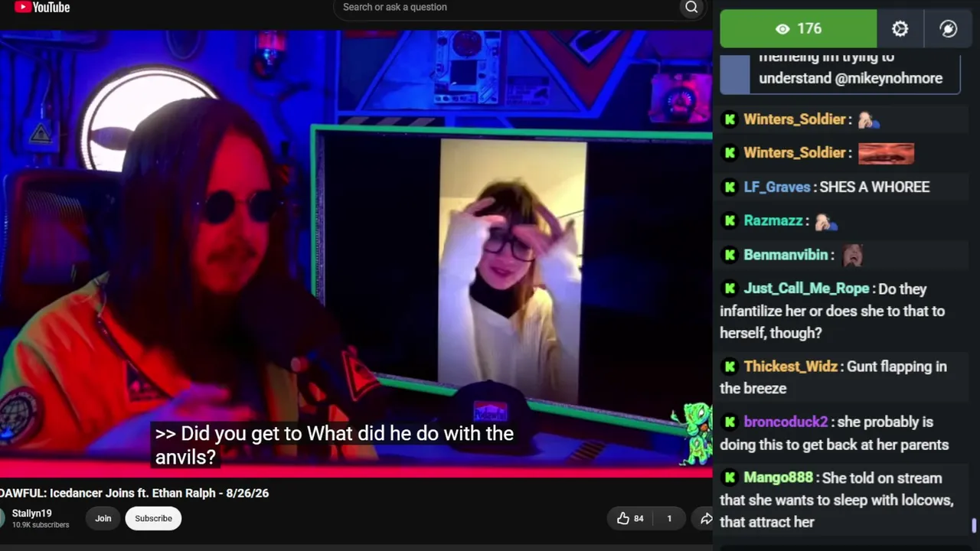Screen dimensions: 980x551
Task: Click the emote in Benmanvibin's message
Action: 852,255
